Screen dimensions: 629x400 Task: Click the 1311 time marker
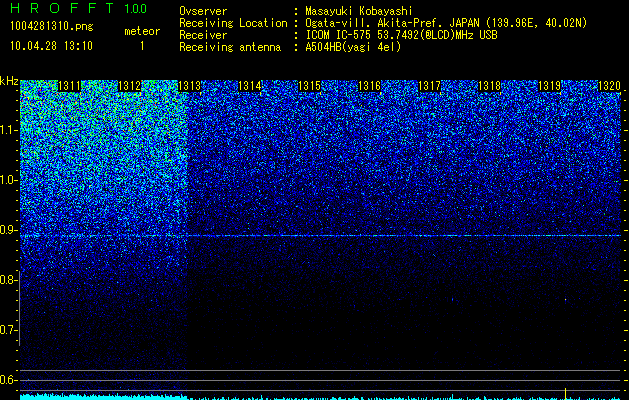coord(69,86)
